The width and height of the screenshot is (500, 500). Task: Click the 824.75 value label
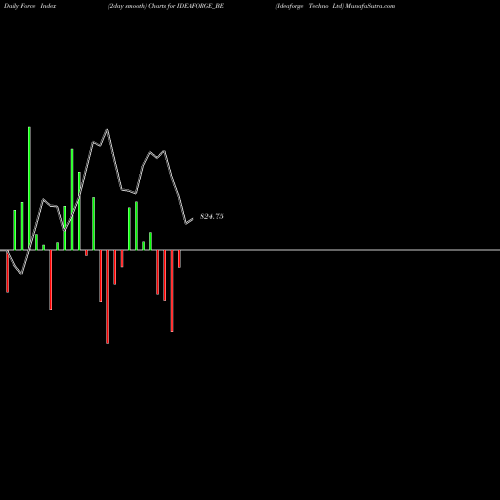212,216
